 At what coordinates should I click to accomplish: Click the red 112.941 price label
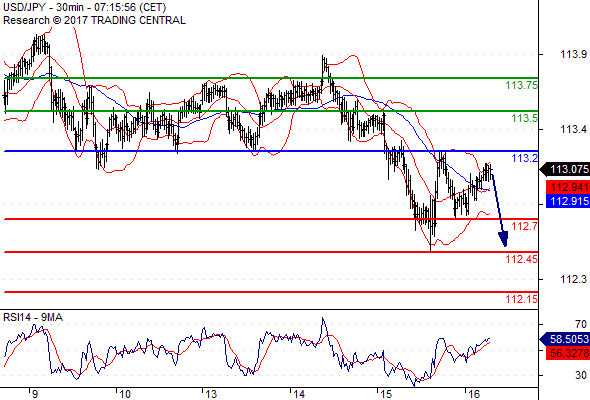click(568, 187)
